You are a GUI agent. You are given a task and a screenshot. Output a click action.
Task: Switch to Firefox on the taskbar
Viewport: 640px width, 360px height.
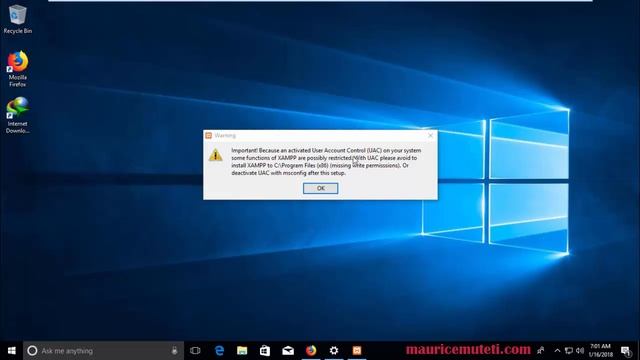[311, 351]
